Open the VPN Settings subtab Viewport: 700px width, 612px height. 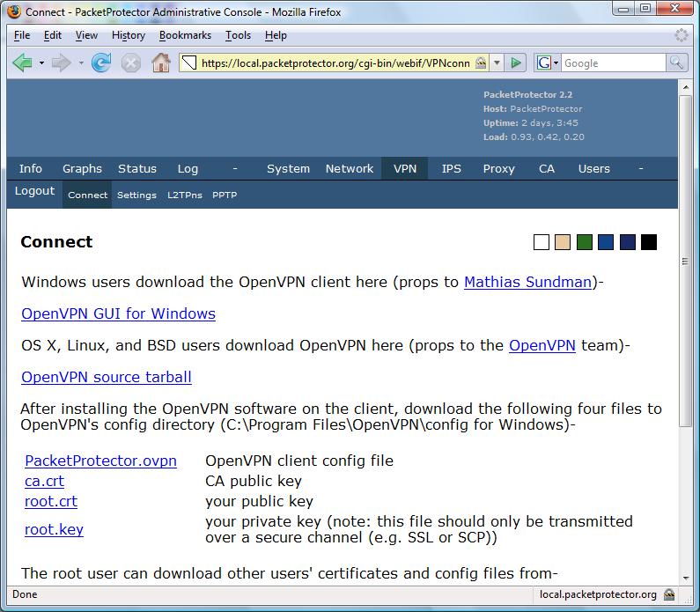[136, 195]
